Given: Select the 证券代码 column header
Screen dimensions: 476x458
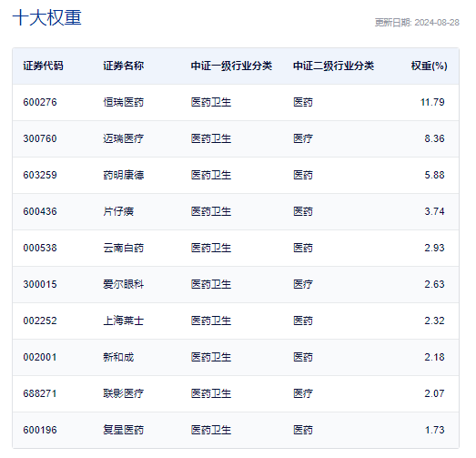Looking at the screenshot, I should tap(43, 66).
